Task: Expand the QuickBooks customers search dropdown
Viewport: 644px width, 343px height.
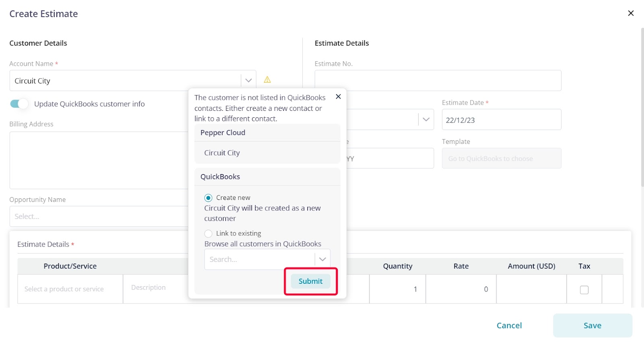Action: tap(322, 259)
